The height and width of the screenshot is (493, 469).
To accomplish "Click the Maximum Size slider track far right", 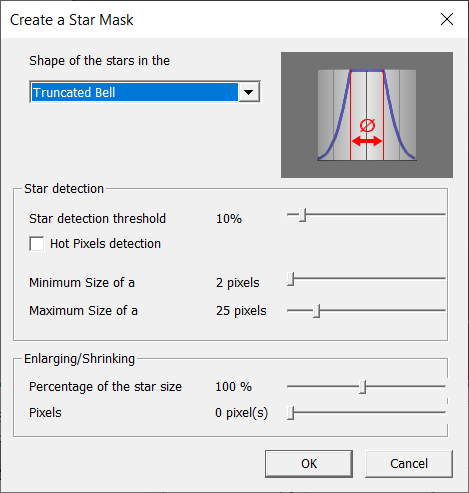I will (443, 310).
